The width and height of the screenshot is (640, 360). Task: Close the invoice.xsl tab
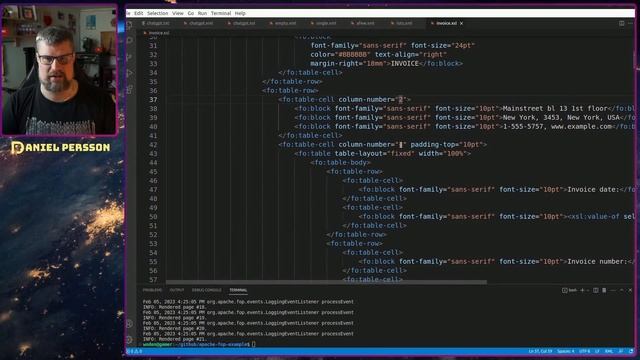[462, 23]
